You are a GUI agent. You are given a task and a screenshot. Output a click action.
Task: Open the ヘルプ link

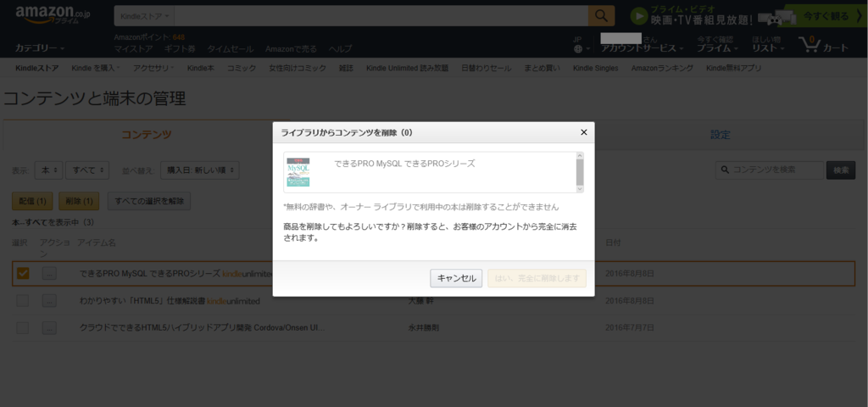coord(340,48)
